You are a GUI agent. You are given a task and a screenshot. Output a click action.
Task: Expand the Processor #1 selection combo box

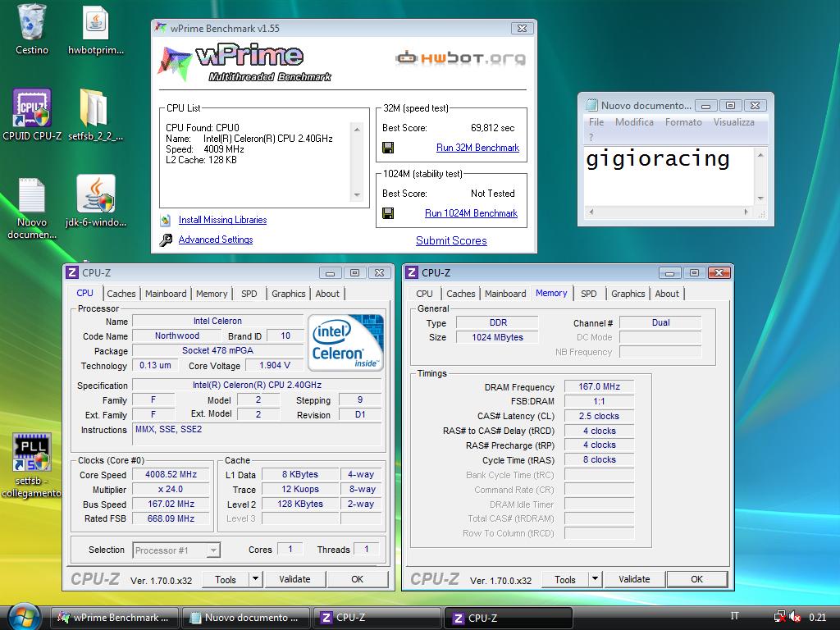pyautogui.click(x=177, y=550)
